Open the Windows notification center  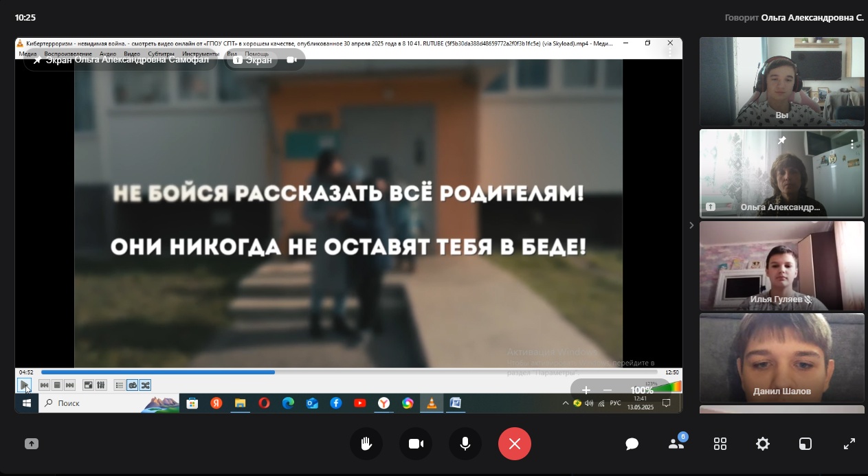tap(666, 403)
